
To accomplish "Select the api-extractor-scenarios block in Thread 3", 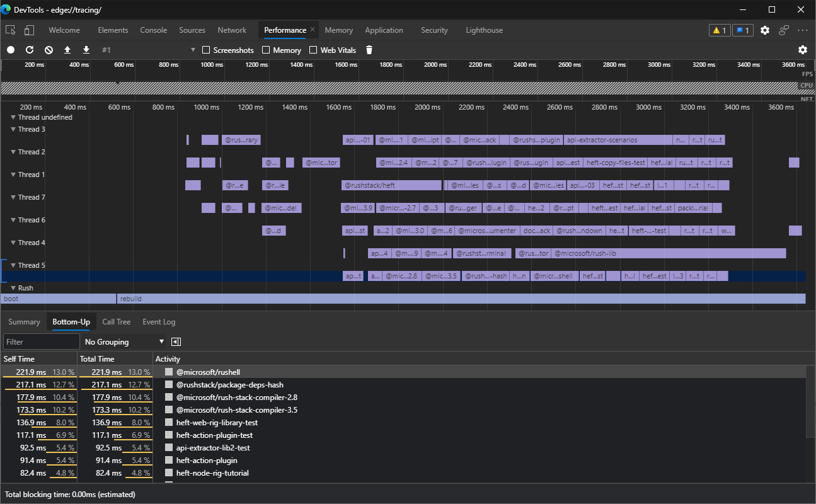I will tap(618, 140).
